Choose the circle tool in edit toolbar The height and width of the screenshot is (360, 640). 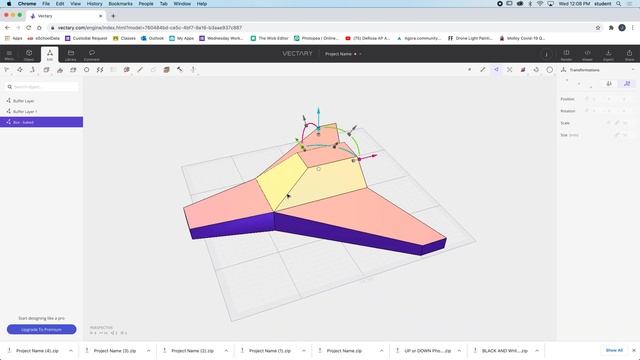pyautogui.click(x=87, y=70)
